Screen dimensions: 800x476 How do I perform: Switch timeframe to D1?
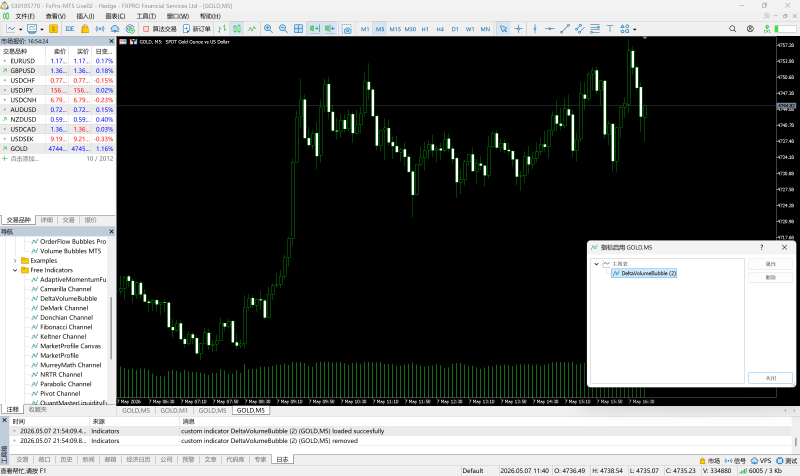[455, 29]
